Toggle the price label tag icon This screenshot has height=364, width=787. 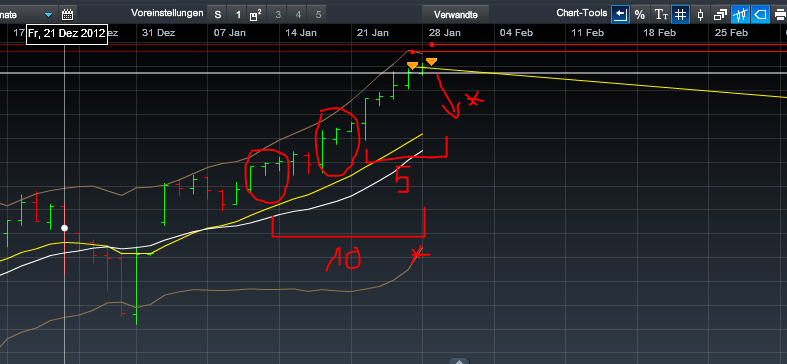click(x=760, y=15)
